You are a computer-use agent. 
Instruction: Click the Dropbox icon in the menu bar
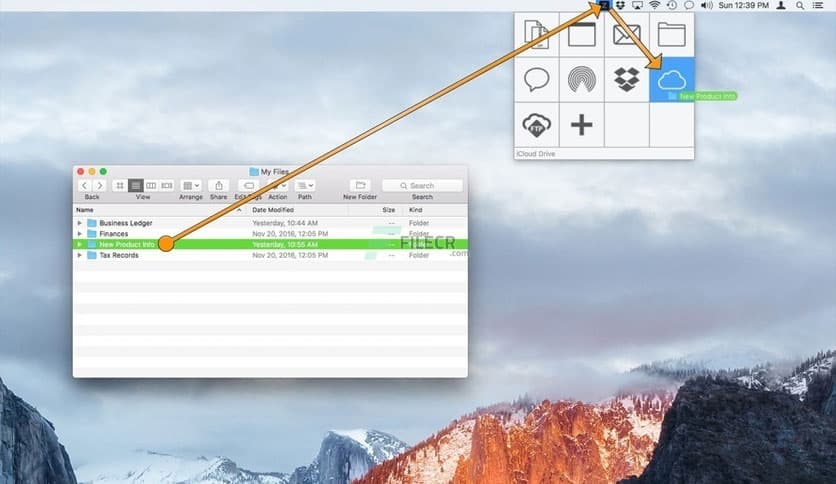click(x=620, y=5)
